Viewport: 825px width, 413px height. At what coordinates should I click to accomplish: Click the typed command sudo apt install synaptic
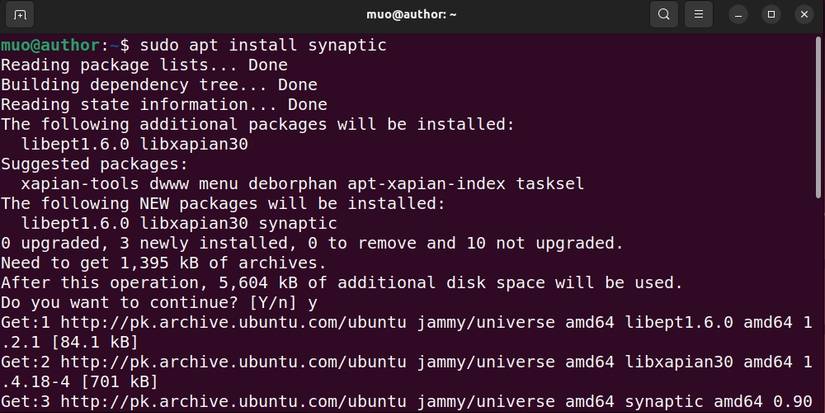(x=263, y=46)
